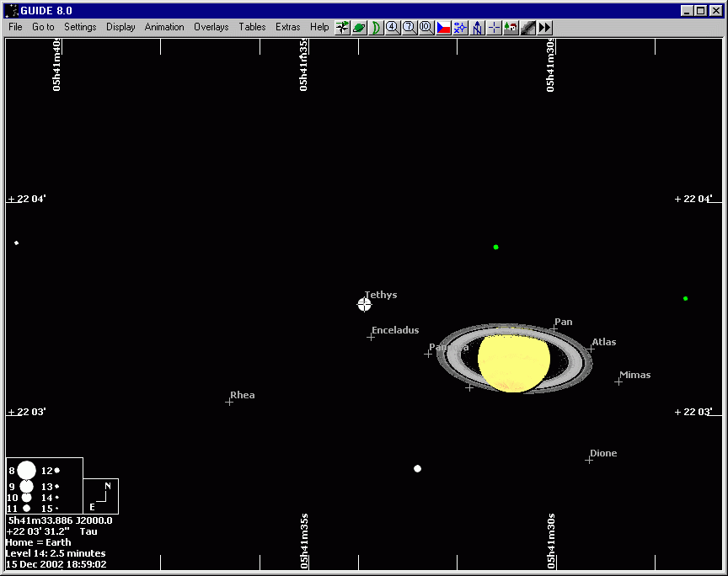The height and width of the screenshot is (576, 728).
Task: Click the Tethys moon label
Action: 381,296
